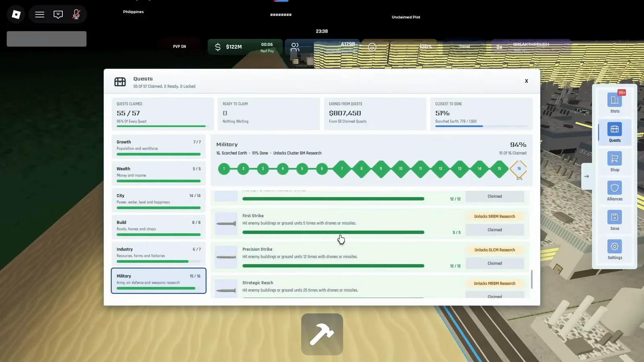
Task: Click the $807,450 earned from quests value
Action: pos(345,113)
